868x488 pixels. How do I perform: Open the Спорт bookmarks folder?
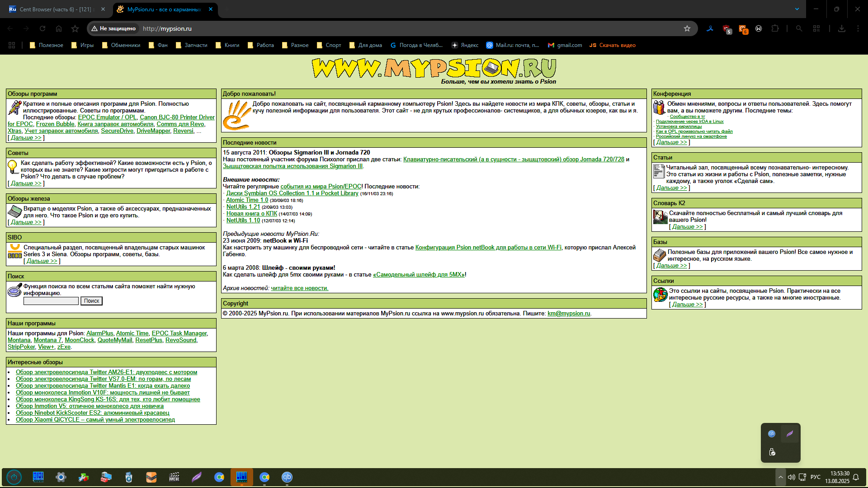(329, 45)
